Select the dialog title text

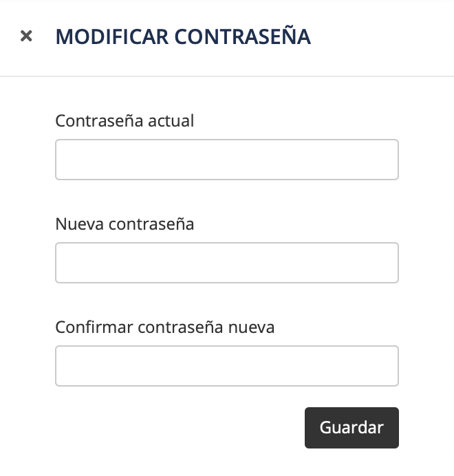[x=183, y=36]
